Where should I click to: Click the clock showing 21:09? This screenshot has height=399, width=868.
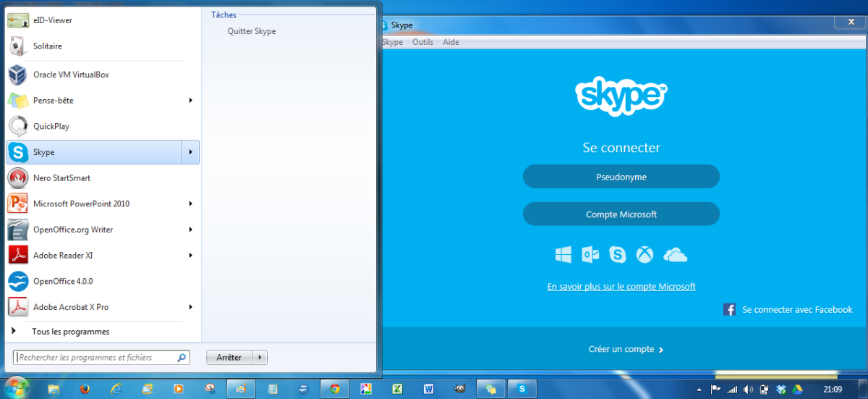tap(833, 390)
